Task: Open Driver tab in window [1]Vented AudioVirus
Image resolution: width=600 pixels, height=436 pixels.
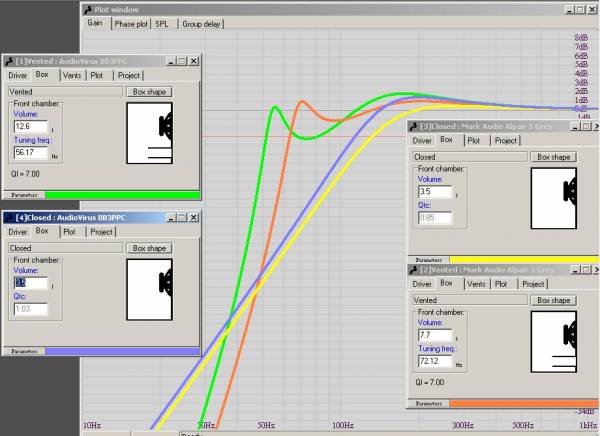Action: [18, 75]
